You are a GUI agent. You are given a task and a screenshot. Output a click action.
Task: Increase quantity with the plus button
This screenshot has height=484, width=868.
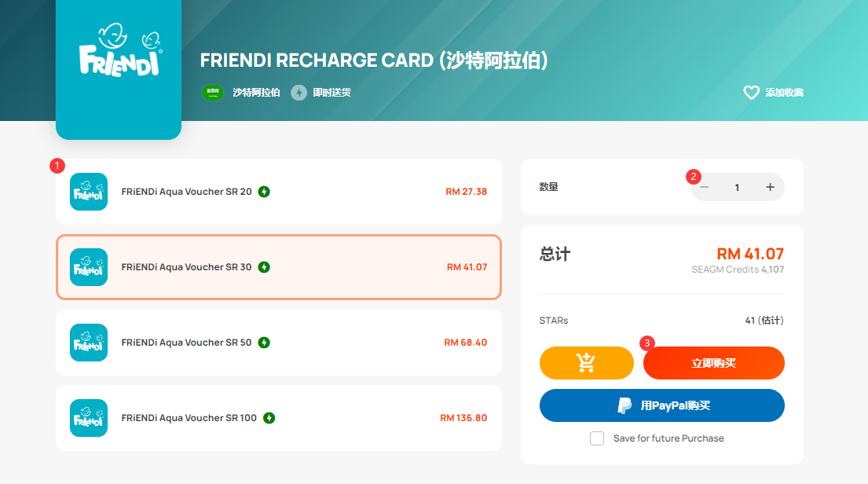click(x=770, y=187)
